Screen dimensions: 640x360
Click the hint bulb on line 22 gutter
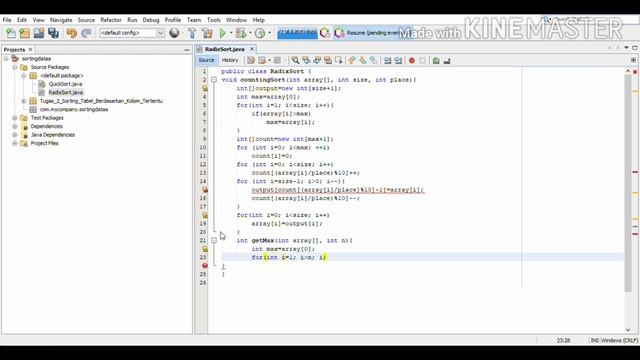click(205, 249)
